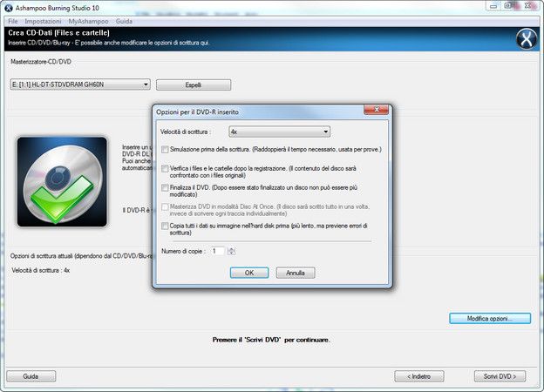Viewport: 544px width, 392px height.
Task: Click the 'Crea CD-Dati [Files e cartelle]' heading
Action: click(x=58, y=33)
